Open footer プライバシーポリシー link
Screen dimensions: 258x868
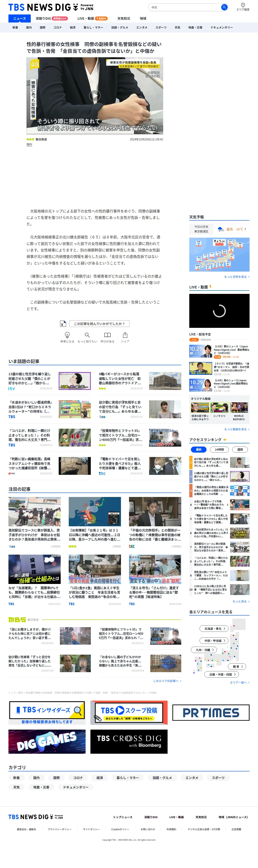click(x=59, y=829)
